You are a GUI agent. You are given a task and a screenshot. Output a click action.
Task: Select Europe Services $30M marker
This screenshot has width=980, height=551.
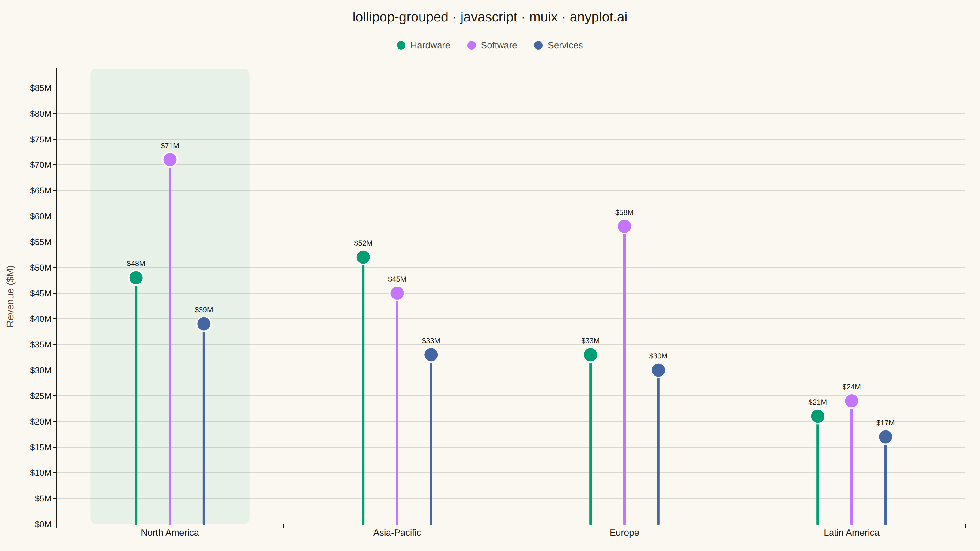[x=658, y=370]
